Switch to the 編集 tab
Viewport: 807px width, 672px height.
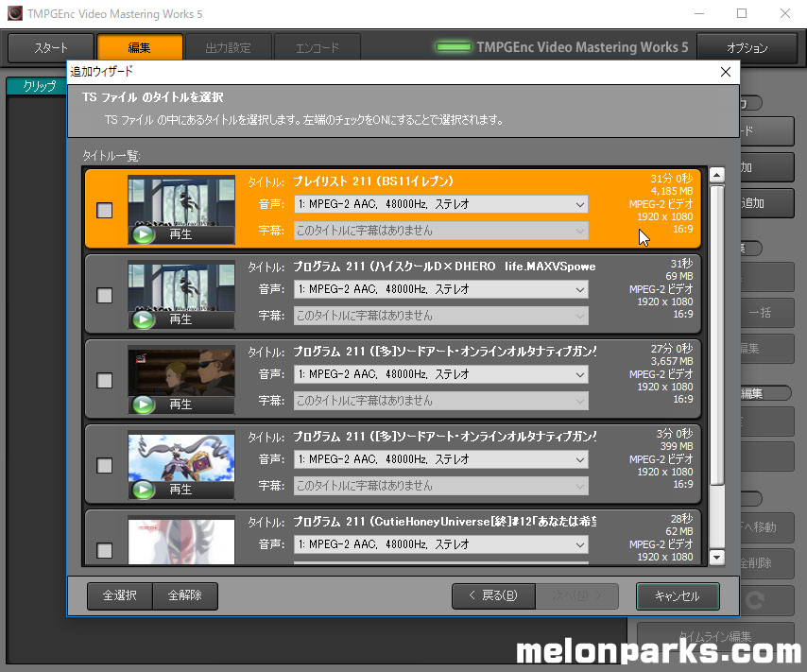coord(140,47)
